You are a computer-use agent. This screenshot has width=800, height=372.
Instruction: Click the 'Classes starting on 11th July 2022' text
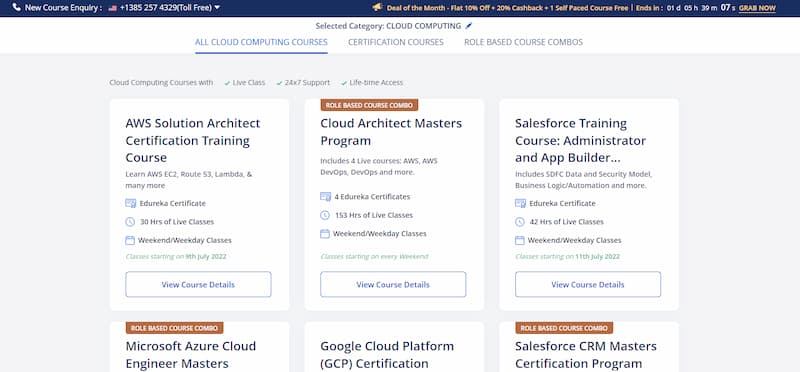(567, 257)
